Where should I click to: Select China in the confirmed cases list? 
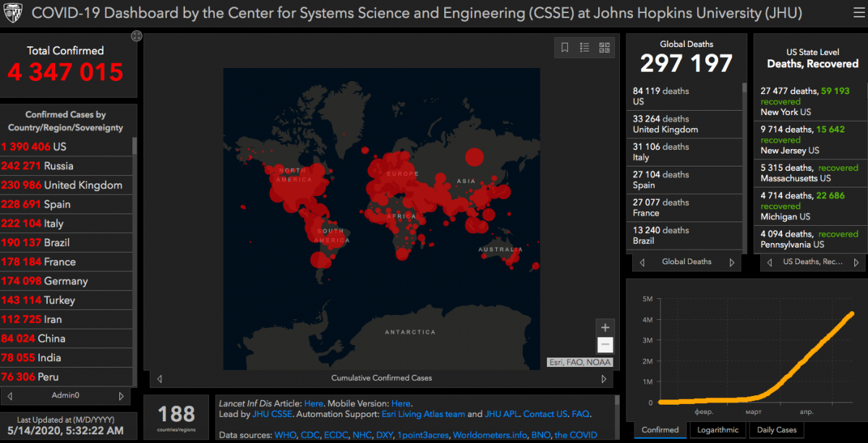(67, 338)
